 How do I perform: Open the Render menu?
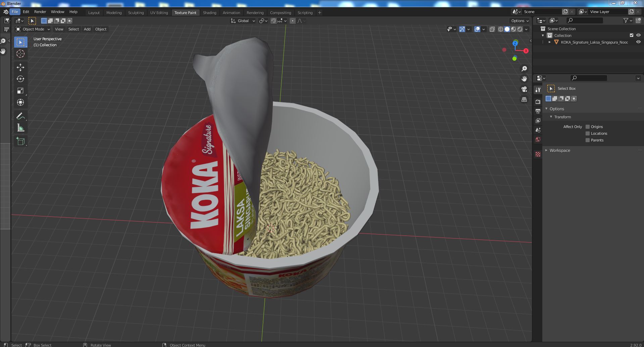pos(40,12)
